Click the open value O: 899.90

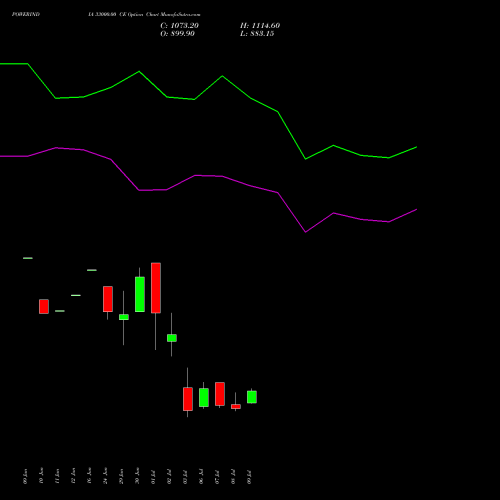coord(177,34)
